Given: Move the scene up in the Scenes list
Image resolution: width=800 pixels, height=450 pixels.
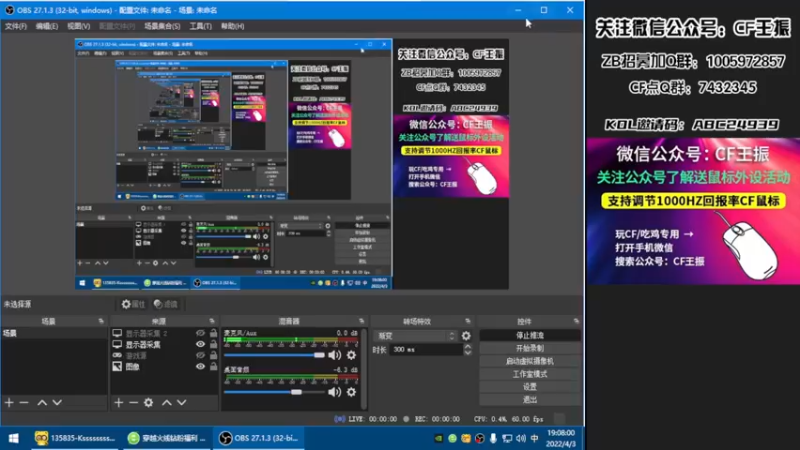Looking at the screenshot, I should point(42,403).
